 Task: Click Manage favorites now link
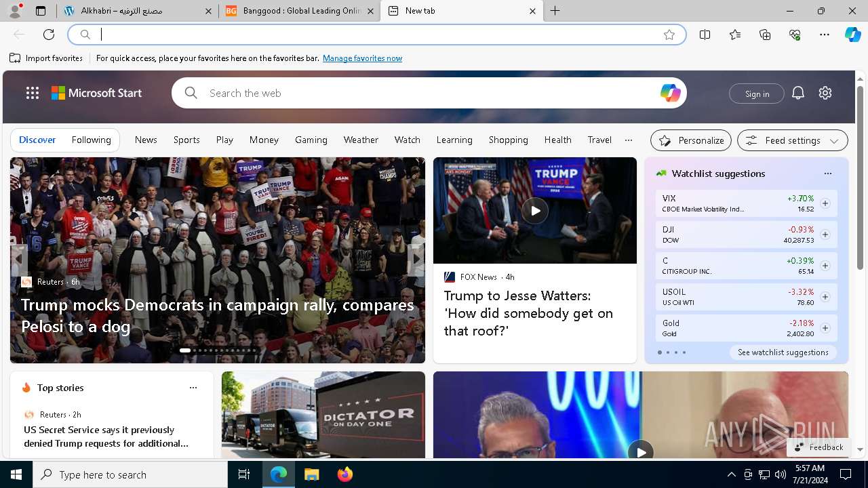coord(362,58)
